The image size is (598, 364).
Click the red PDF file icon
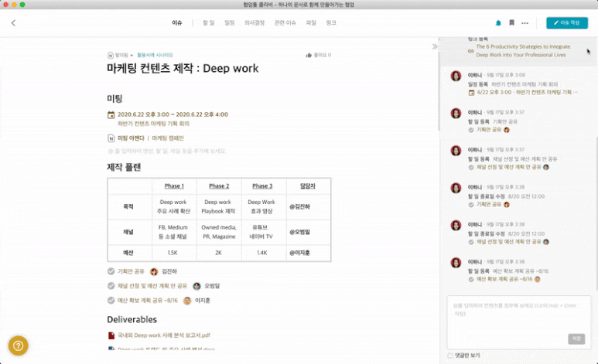(x=111, y=335)
